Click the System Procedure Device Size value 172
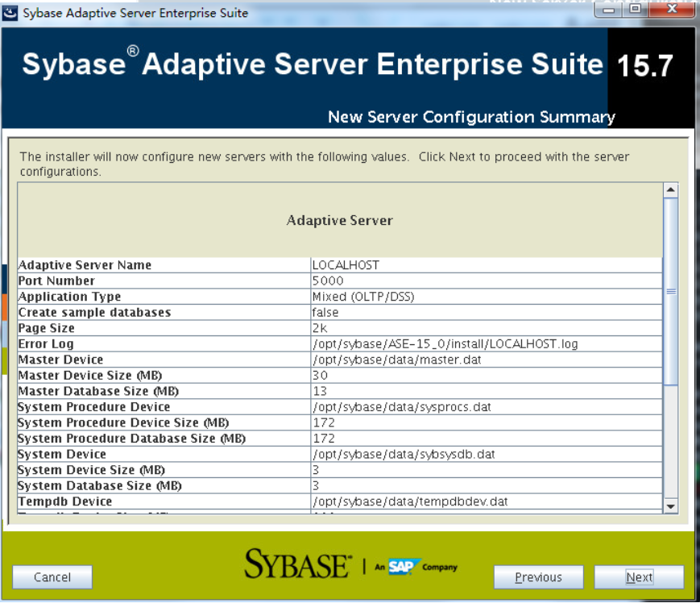Image resolution: width=700 pixels, height=603 pixels. (324, 422)
